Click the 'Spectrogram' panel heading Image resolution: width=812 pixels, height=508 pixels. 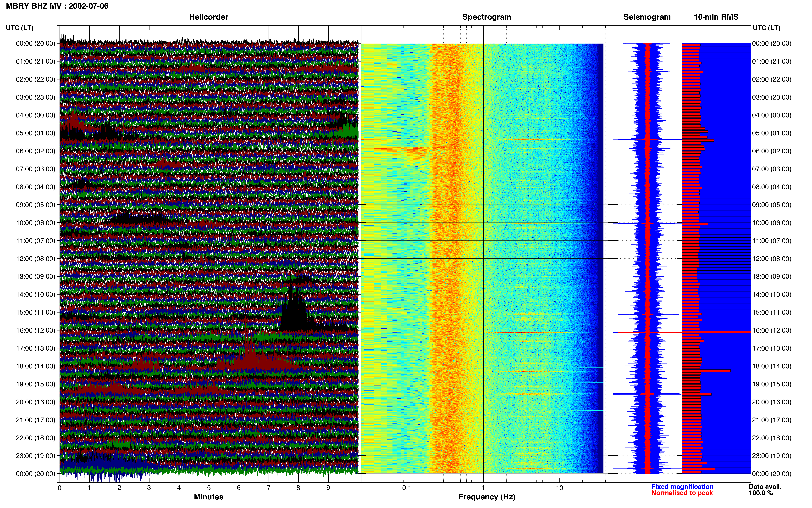(x=487, y=17)
